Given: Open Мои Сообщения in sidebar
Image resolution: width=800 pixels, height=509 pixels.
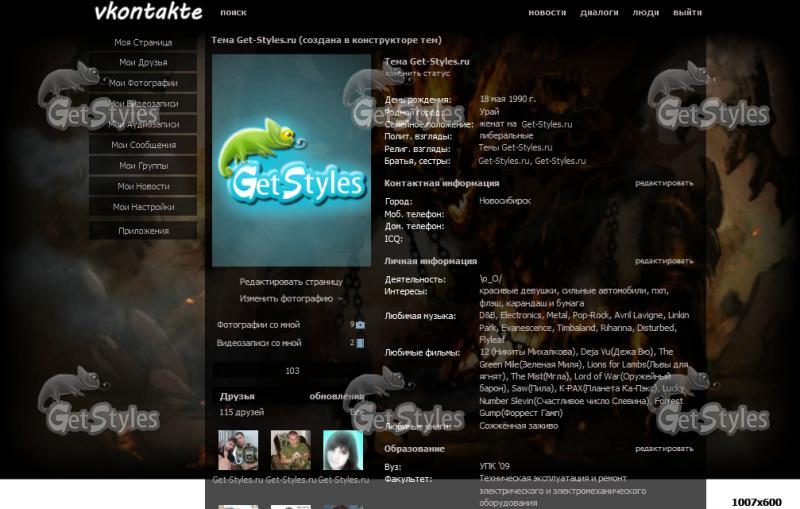Looking at the screenshot, I should pyautogui.click(x=143, y=145).
